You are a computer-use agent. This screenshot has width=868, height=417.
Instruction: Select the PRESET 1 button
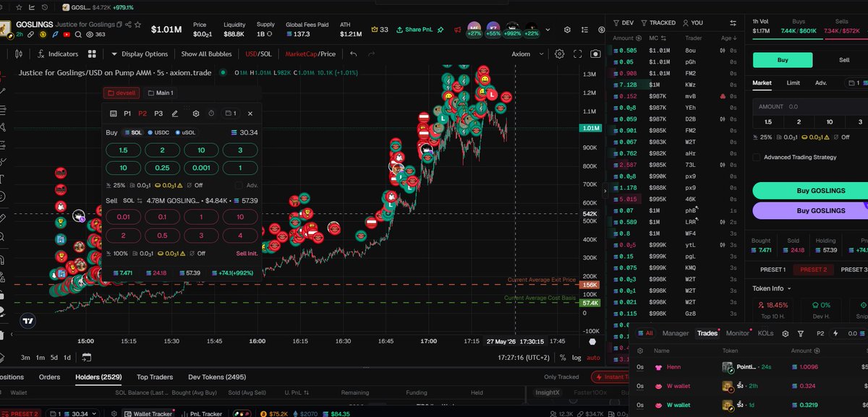click(773, 270)
